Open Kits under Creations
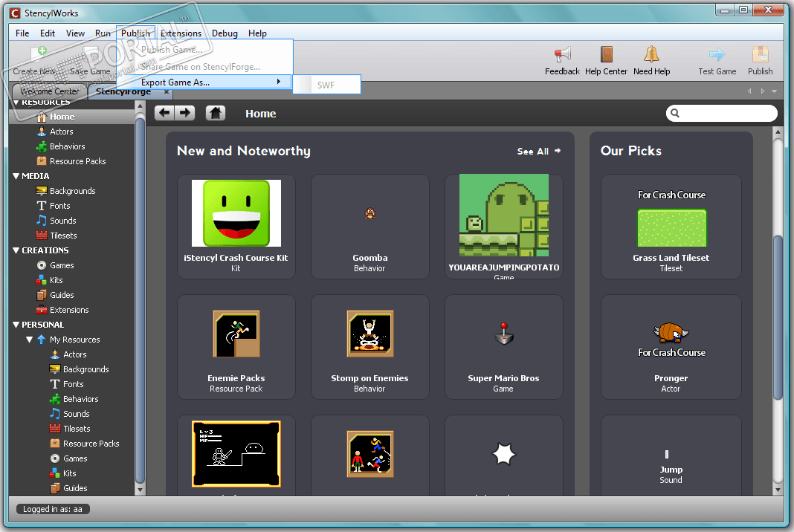Image resolution: width=794 pixels, height=532 pixels. pos(57,280)
